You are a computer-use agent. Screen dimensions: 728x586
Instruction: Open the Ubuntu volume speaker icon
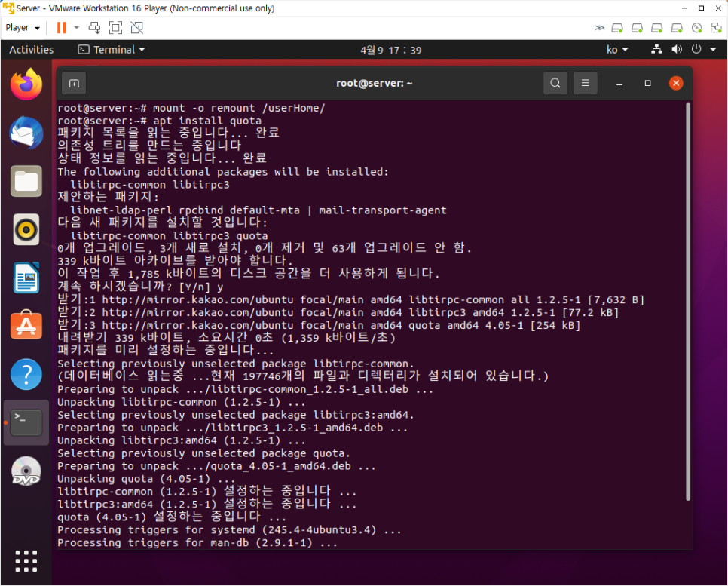pos(677,49)
